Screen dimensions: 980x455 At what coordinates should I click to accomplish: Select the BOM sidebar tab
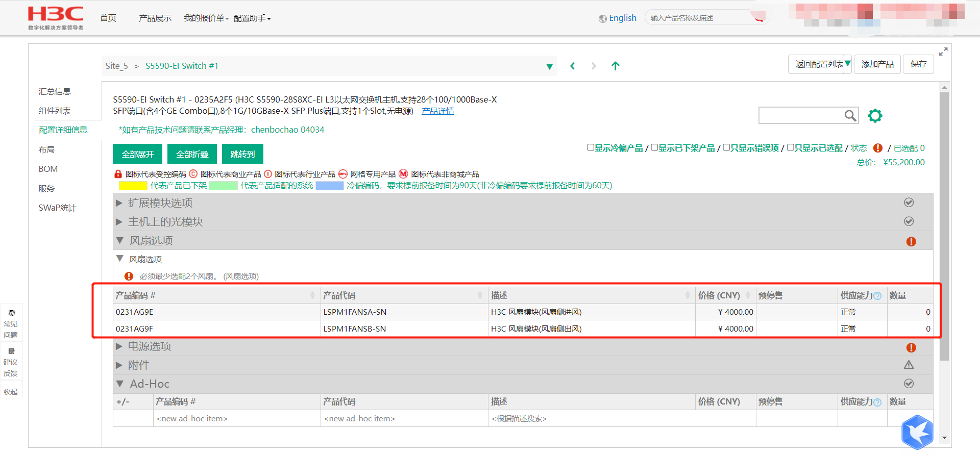(x=48, y=169)
